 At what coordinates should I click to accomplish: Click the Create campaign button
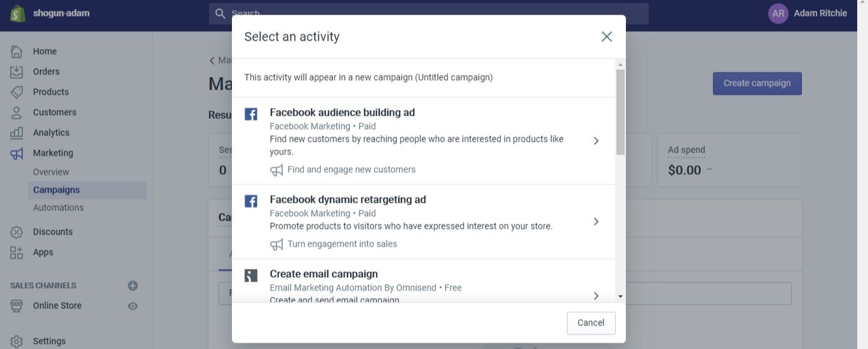coord(757,83)
